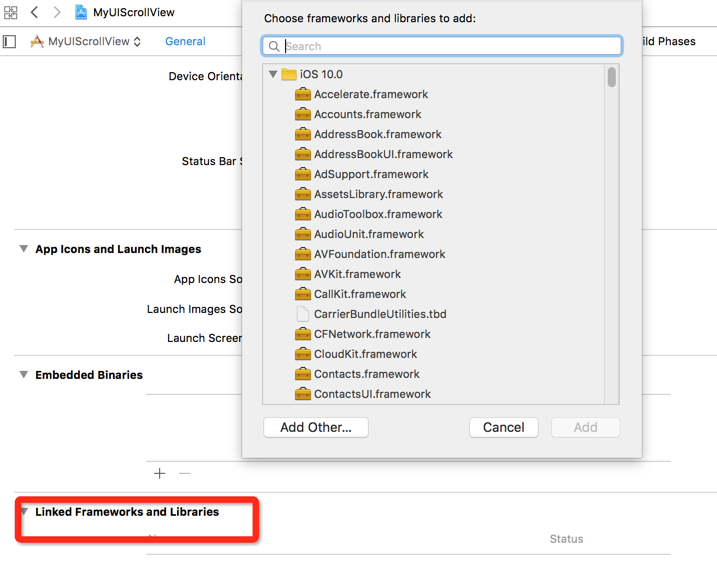The image size is (717, 565).
Task: Click the MyUIScrollView project file icon
Action: pos(81,12)
